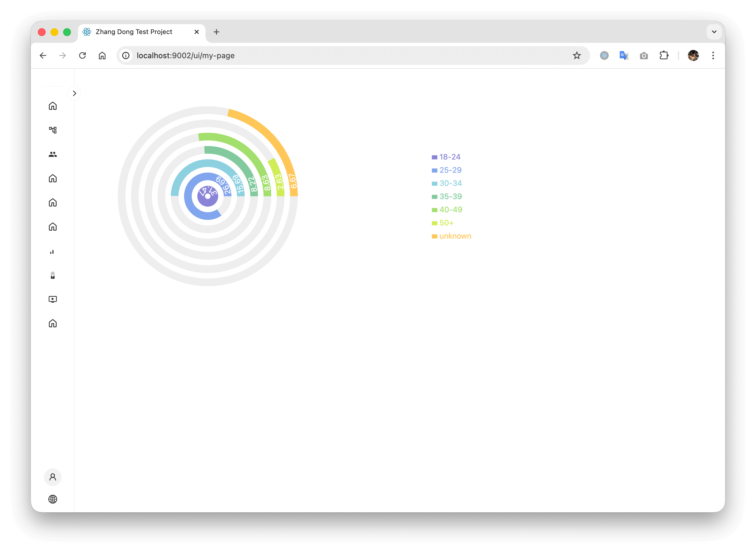Click the browser back arrow
Viewport: 756px width, 553px height.
coord(43,55)
